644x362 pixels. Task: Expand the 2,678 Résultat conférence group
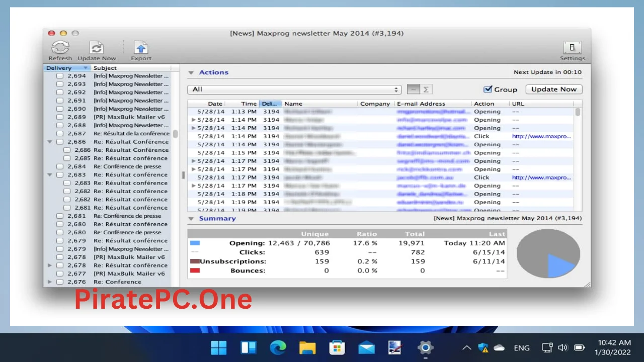click(x=50, y=265)
